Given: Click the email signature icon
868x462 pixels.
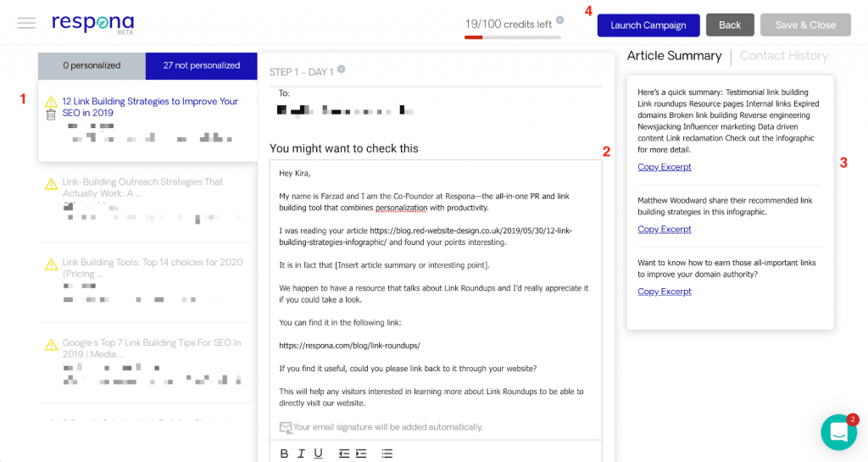Looking at the screenshot, I should [x=285, y=427].
